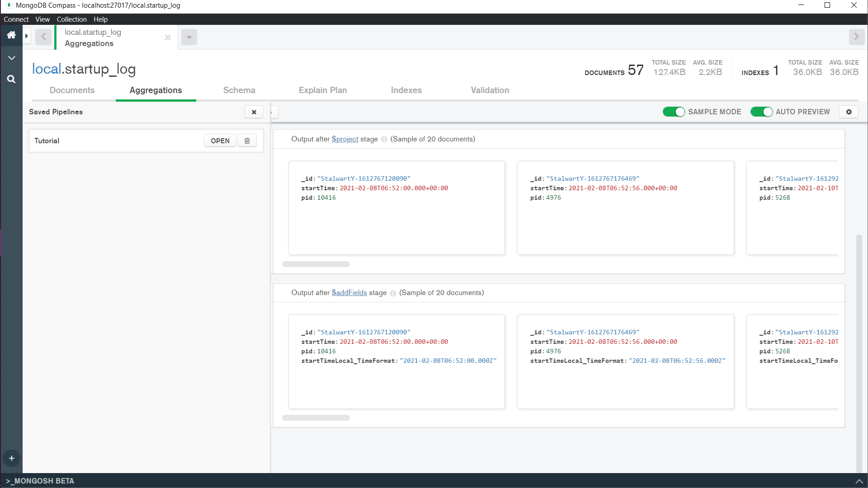The height and width of the screenshot is (488, 868).
Task: Click the Indexes count 1
Action: 776,70
